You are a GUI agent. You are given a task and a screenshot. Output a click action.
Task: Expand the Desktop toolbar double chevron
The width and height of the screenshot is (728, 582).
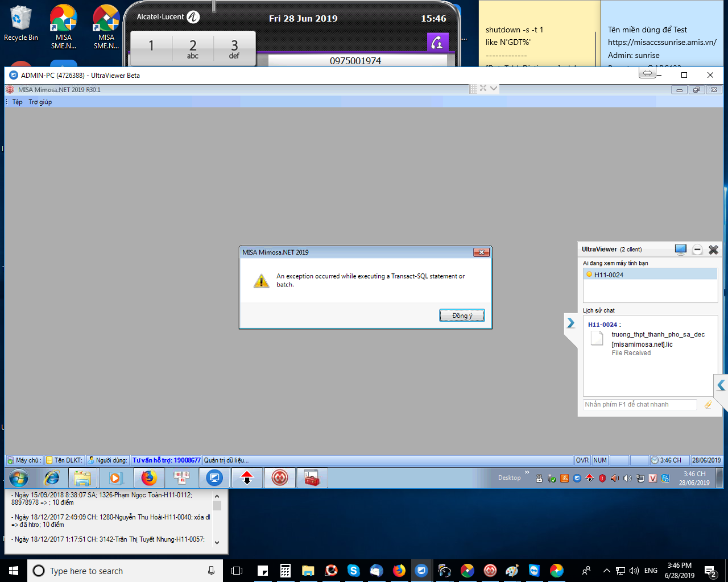click(x=527, y=472)
